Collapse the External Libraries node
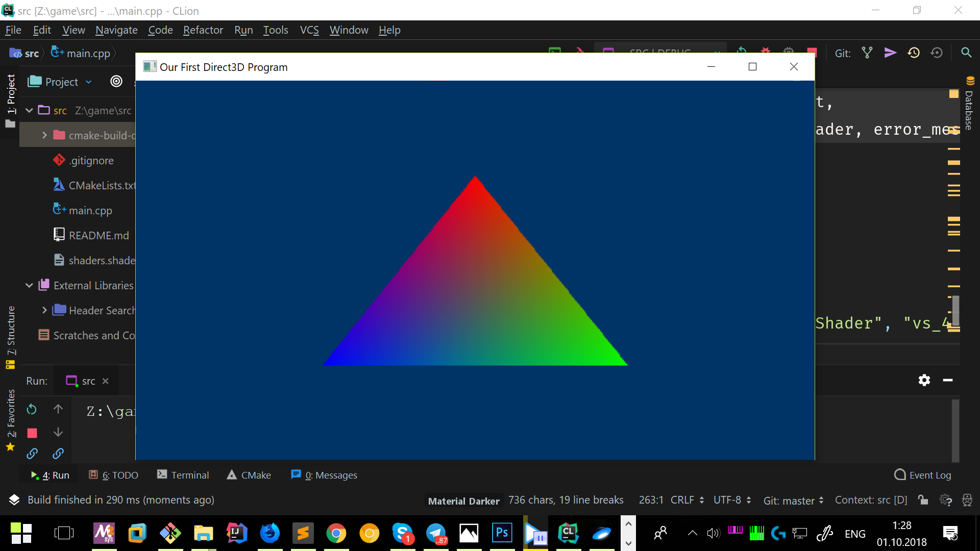Viewport: 980px width, 551px height. [x=29, y=285]
